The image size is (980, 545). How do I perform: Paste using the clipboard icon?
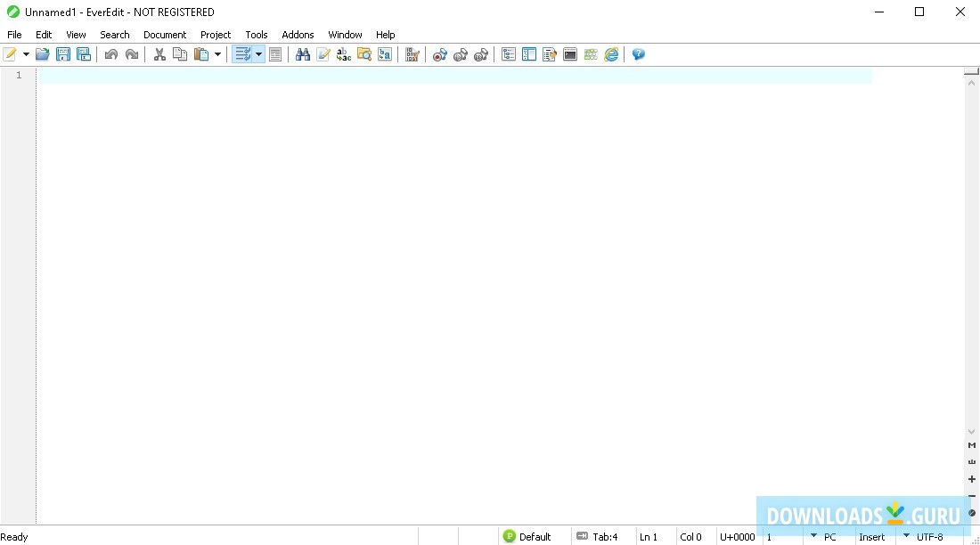point(201,54)
